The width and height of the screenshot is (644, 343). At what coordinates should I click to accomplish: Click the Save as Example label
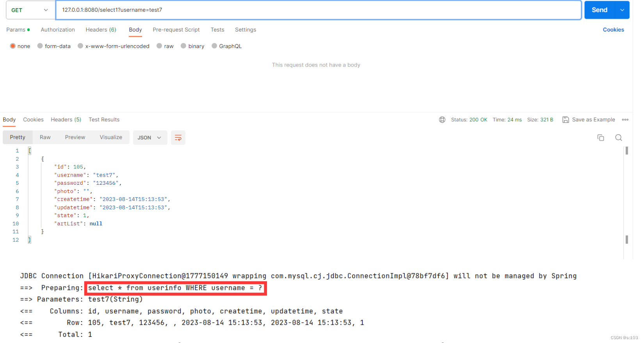(593, 120)
